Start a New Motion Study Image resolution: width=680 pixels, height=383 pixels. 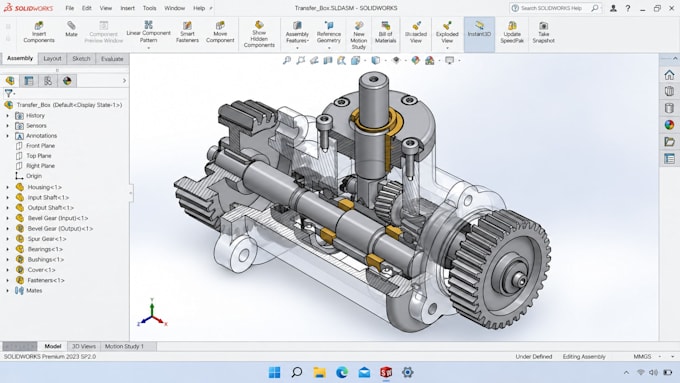tap(359, 35)
